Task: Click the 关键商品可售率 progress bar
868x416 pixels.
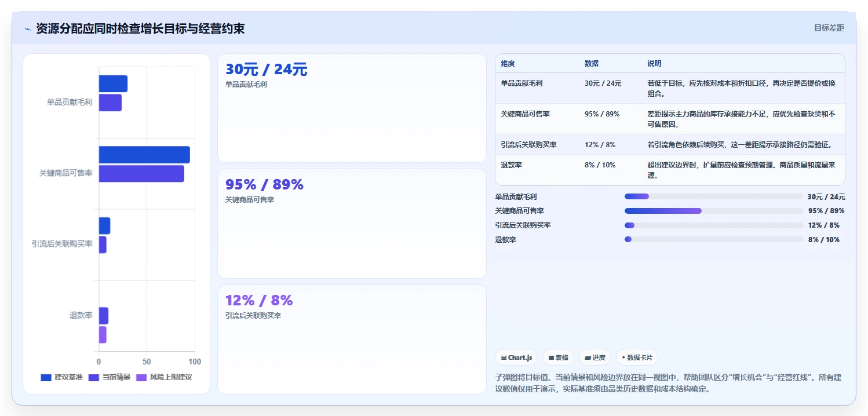Action: (x=714, y=211)
